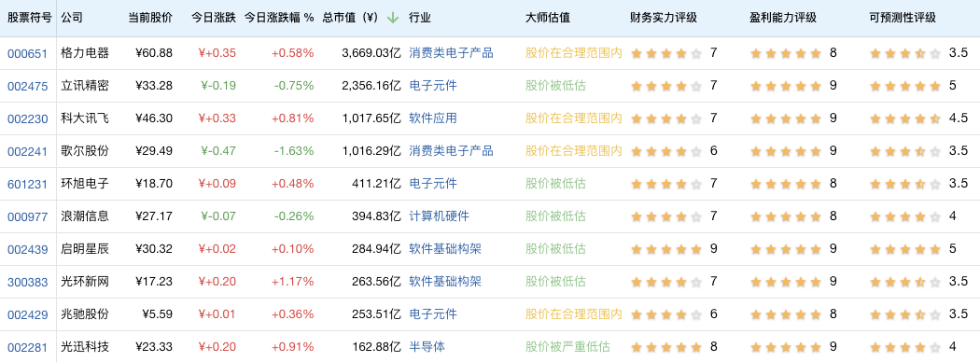Open 软件应用 industry link for 科大讯飞
The height and width of the screenshot is (362, 980).
pyautogui.click(x=432, y=118)
